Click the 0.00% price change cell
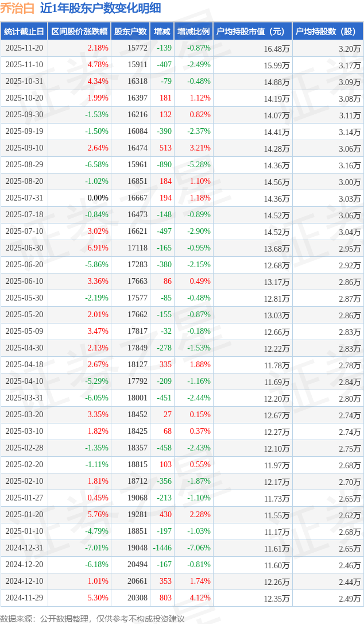This screenshot has height=624, width=364. coord(98,198)
